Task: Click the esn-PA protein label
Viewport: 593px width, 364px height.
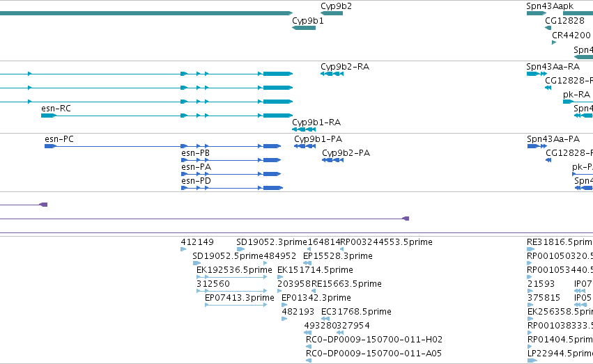Action: pos(196,167)
